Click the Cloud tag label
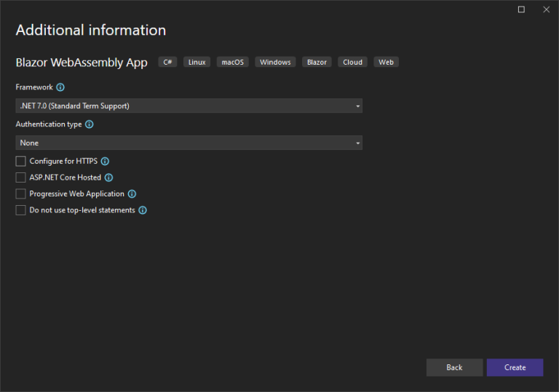559x392 pixels. point(352,63)
